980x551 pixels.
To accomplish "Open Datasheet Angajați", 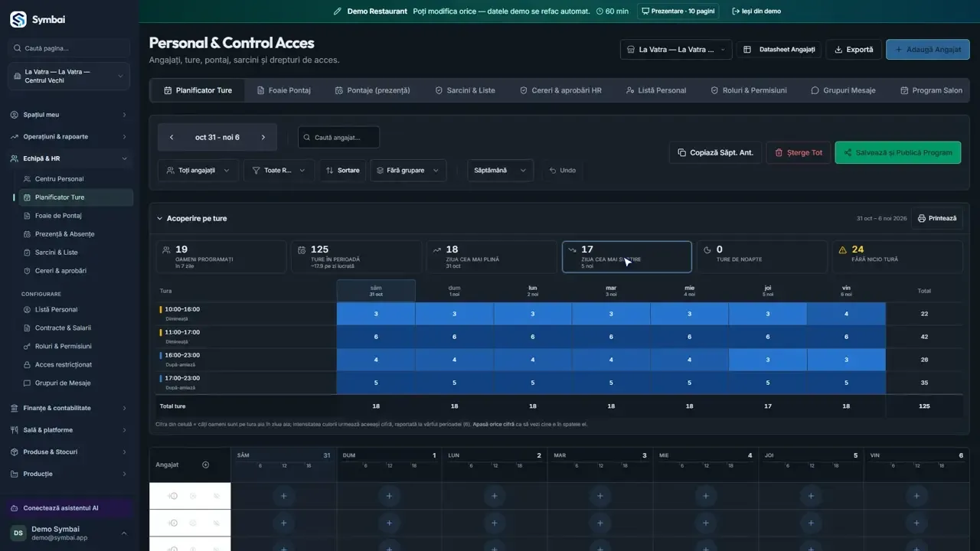I will point(779,50).
